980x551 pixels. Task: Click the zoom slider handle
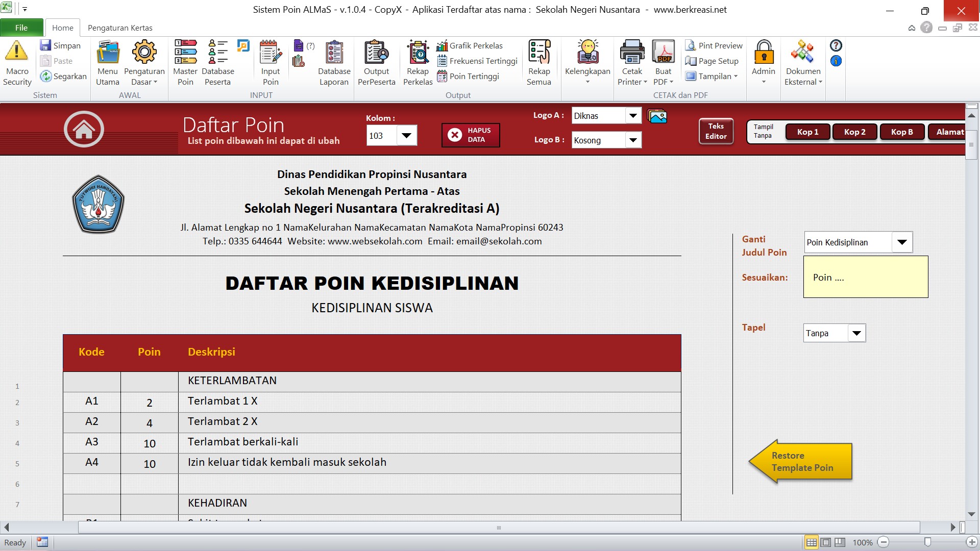tap(927, 542)
